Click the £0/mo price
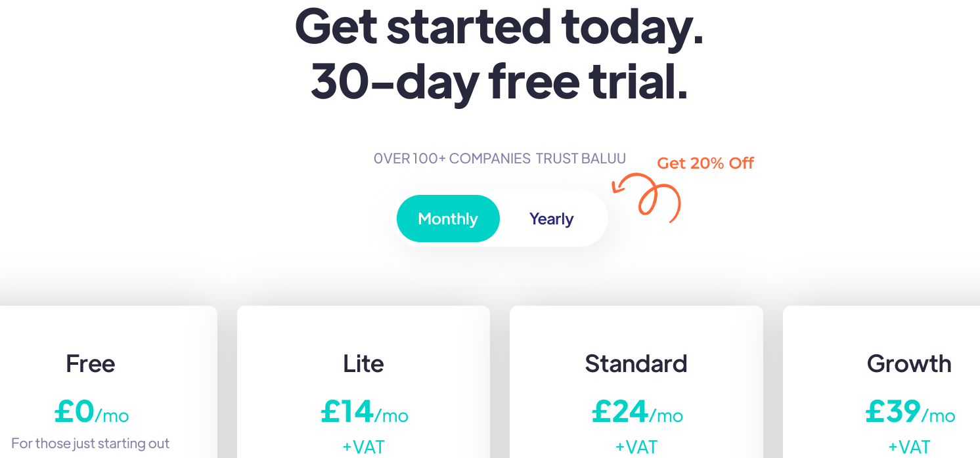Viewport: 980px width, 458px height. (91, 412)
